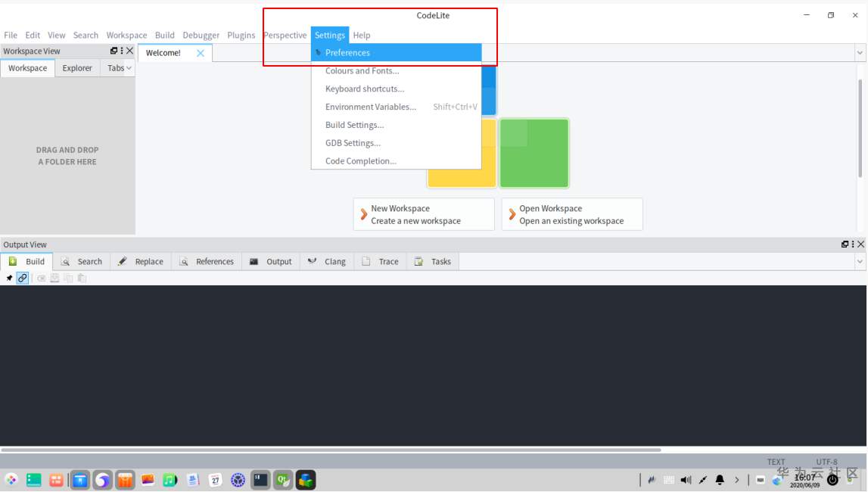Screen dimensions: 868x492
Task: Detach the Output View panel
Action: tap(845, 244)
